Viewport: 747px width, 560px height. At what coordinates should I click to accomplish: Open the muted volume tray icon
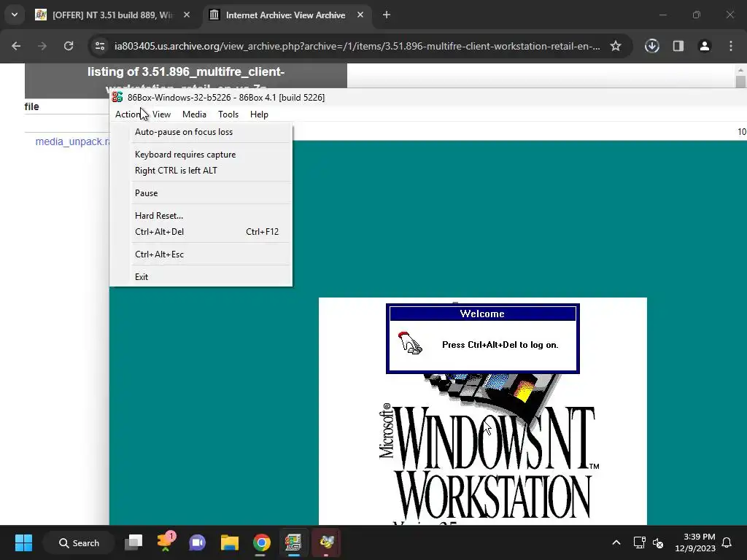tap(658, 542)
